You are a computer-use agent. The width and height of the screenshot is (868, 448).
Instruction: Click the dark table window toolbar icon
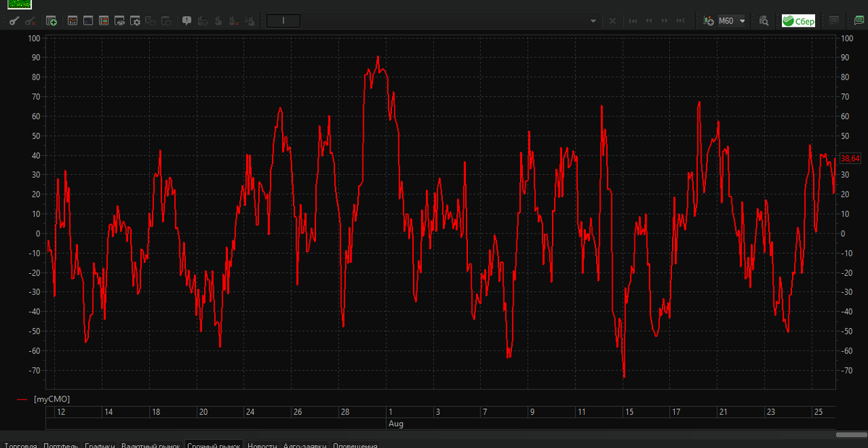pos(88,21)
